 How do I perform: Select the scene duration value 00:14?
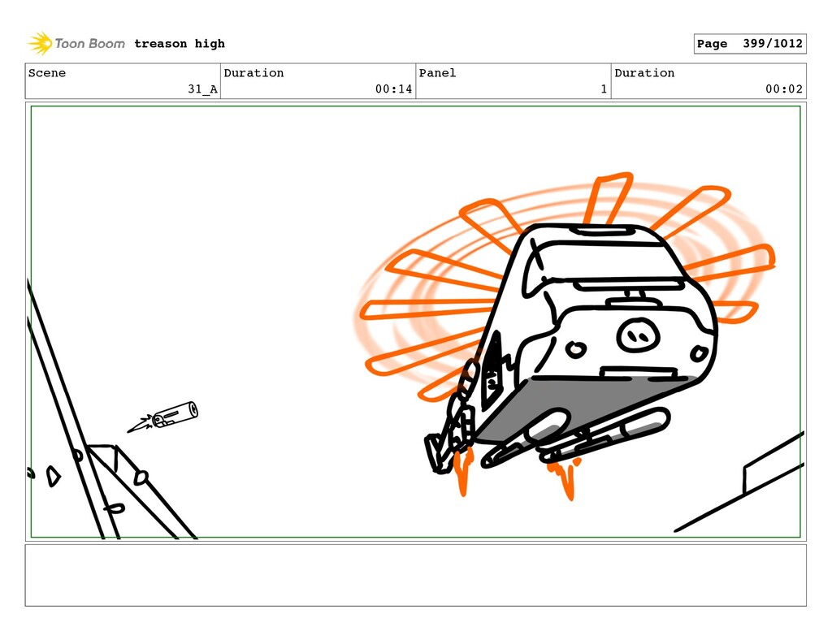394,89
